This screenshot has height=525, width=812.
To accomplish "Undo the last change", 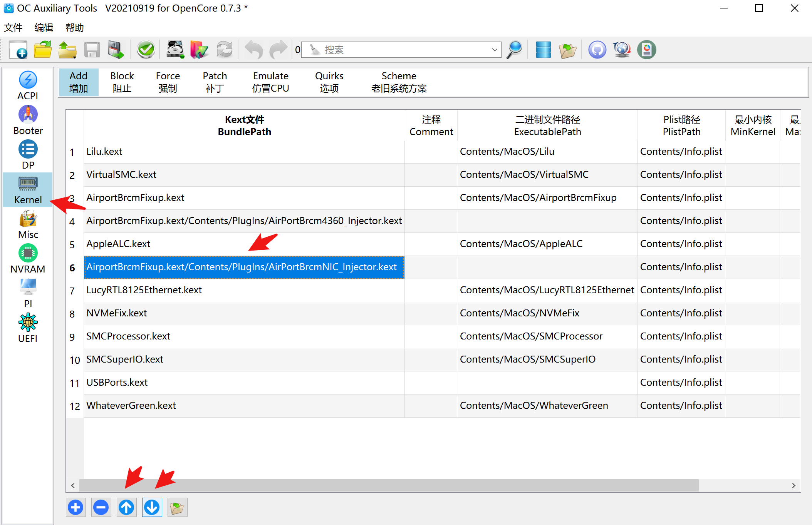I will pyautogui.click(x=254, y=50).
